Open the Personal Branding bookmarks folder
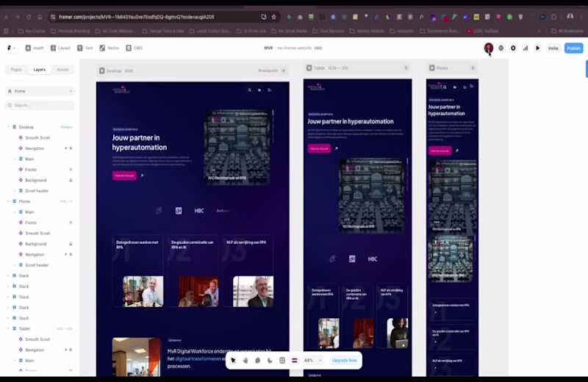588x382 pixels. point(70,31)
